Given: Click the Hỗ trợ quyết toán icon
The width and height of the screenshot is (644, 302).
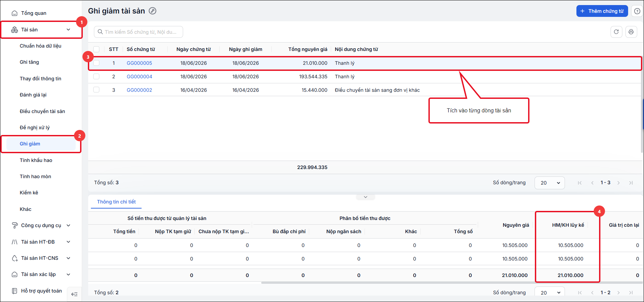Looking at the screenshot, I should click(x=15, y=291).
